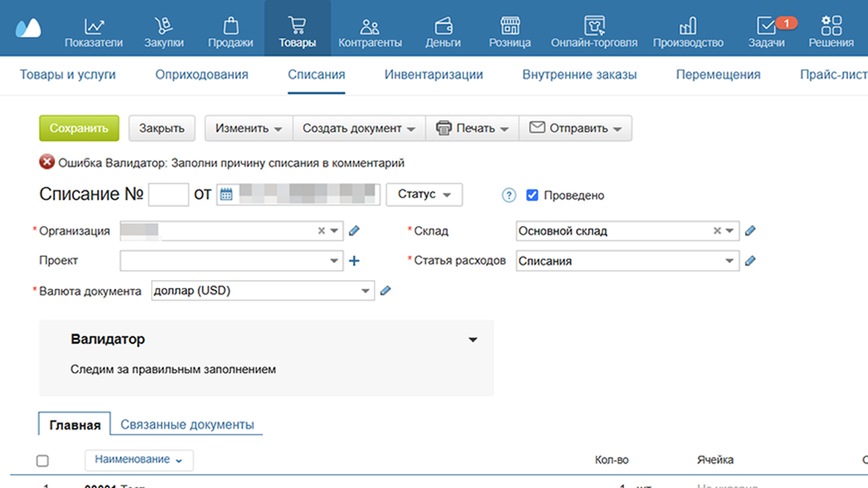Tick the select-all checkbox in table header
Screen dimensions: 868x488
pos(43,461)
